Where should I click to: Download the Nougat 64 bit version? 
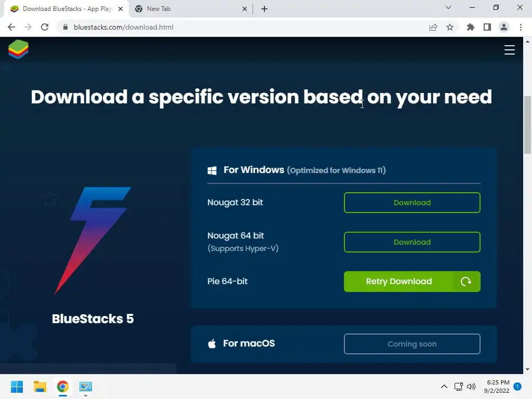point(412,242)
